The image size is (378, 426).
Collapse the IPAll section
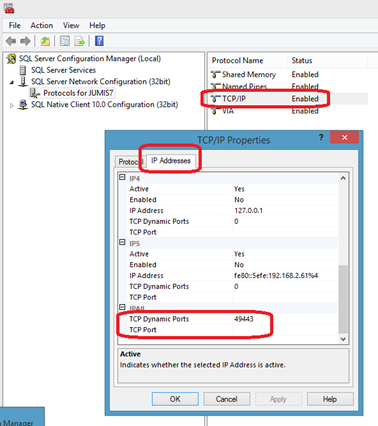point(122,307)
